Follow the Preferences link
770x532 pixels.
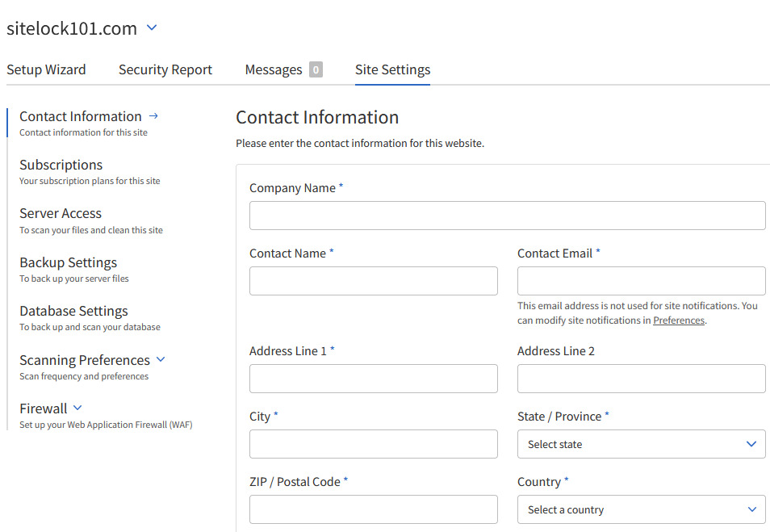tap(679, 320)
